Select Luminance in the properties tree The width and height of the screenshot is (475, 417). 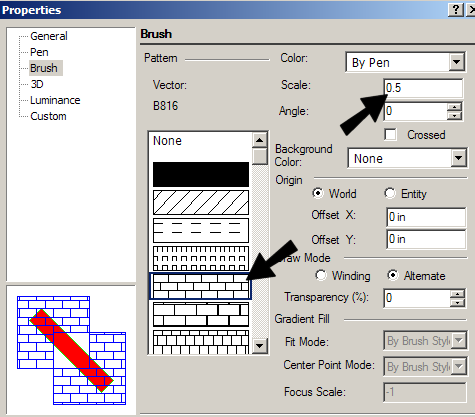[55, 100]
